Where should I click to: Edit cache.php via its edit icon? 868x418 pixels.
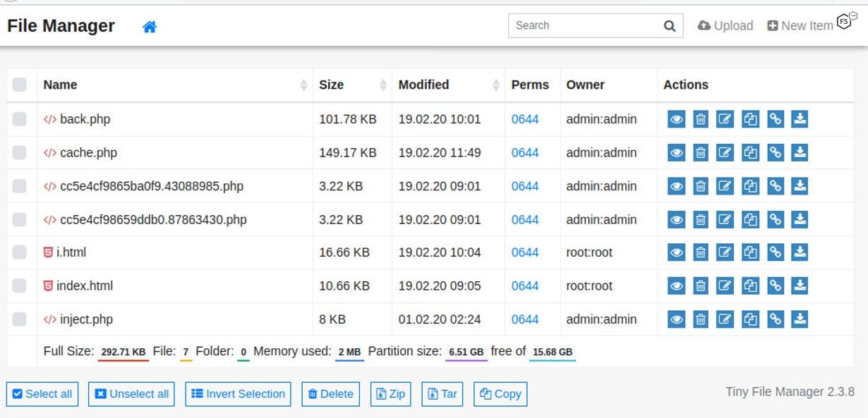pyautogui.click(x=725, y=152)
